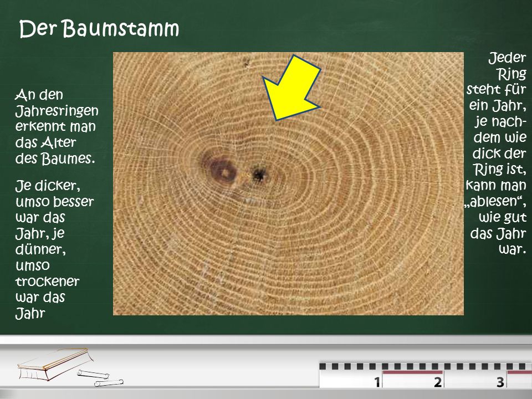Click the number 2 on the ruler
This screenshot has width=532, height=399.
point(438,382)
